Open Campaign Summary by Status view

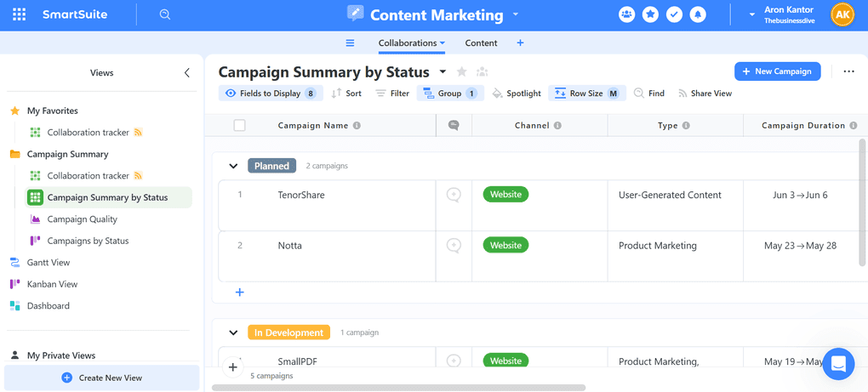[109, 197]
